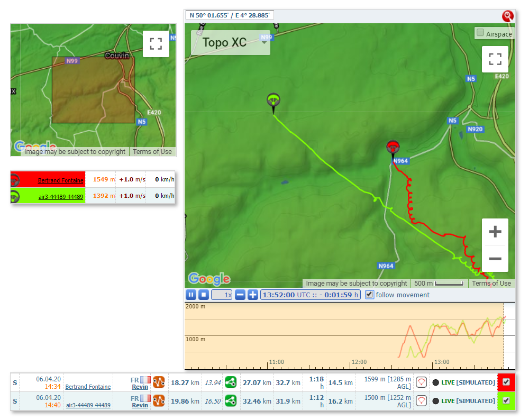The width and height of the screenshot is (529, 420).
Task: Zoom out on the main map
Action: click(495, 259)
